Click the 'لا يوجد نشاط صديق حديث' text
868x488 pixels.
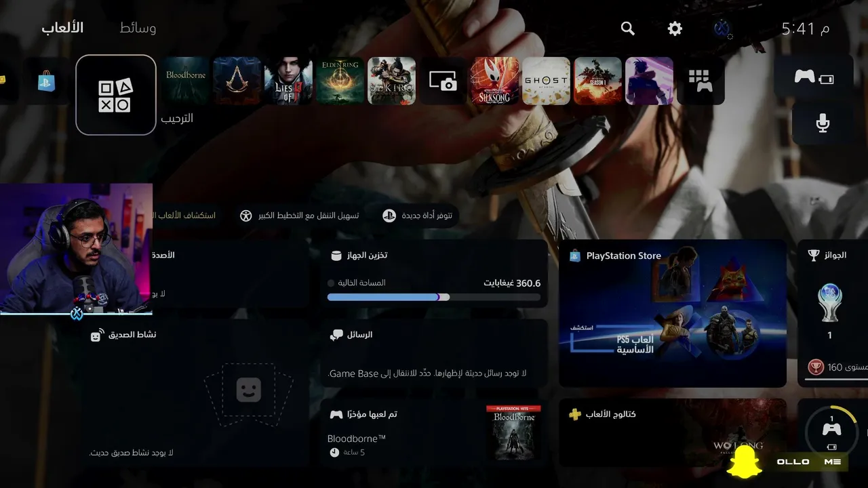[x=132, y=452]
